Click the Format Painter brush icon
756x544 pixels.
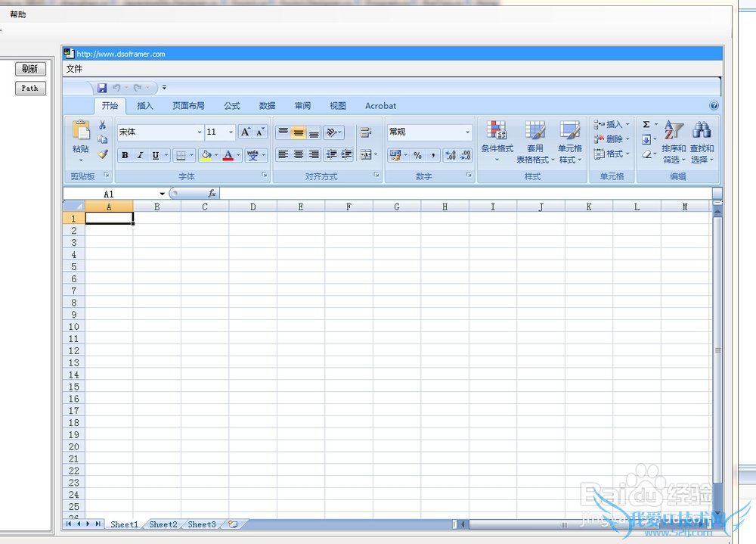click(x=103, y=154)
